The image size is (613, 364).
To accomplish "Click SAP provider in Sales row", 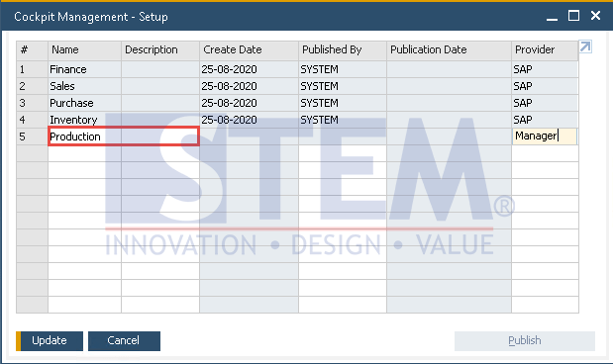I will click(x=545, y=86).
